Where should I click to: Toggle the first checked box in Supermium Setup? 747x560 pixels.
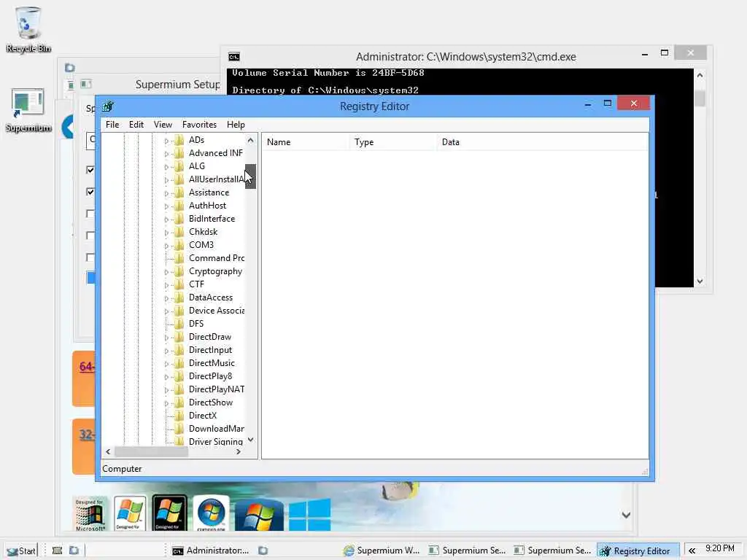pos(90,170)
